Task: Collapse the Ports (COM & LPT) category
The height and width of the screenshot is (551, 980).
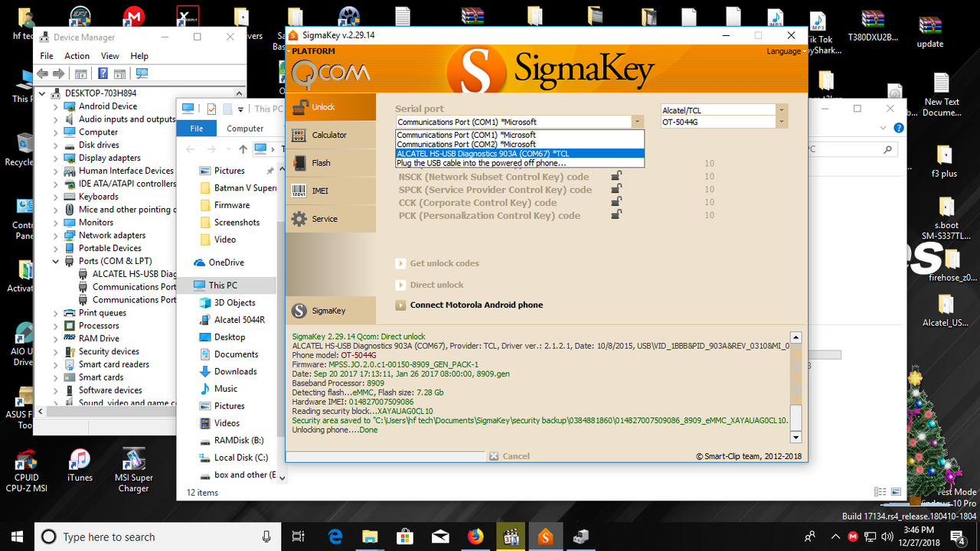Action: point(56,261)
